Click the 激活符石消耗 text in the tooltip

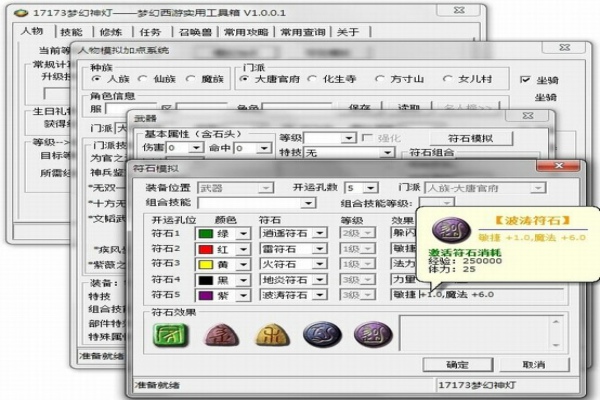(465, 253)
